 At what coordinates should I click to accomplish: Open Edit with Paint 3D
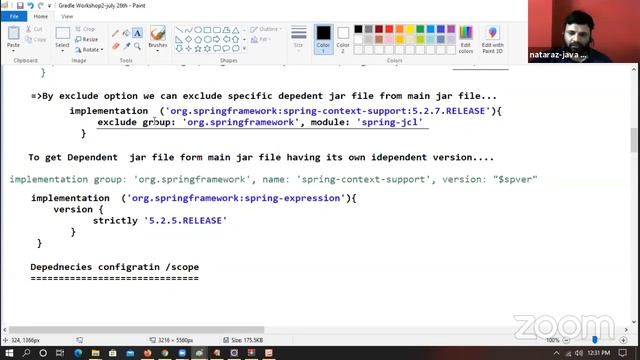tap(493, 39)
